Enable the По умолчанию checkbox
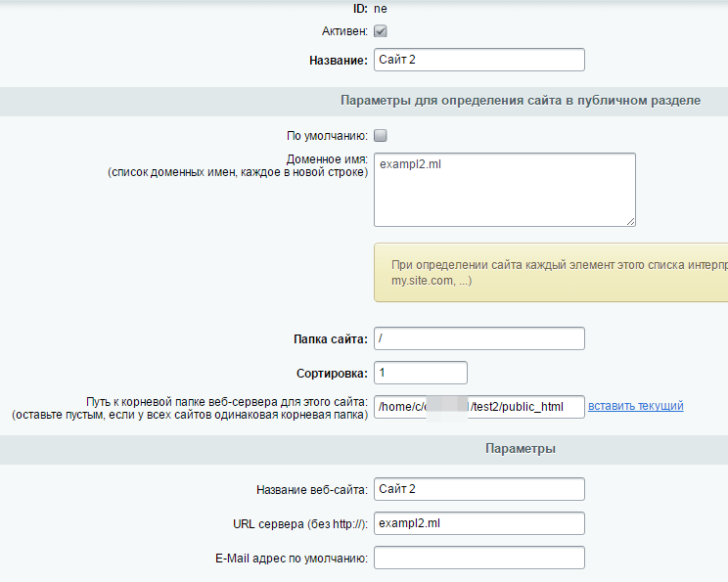Image resolution: width=728 pixels, height=582 pixels. (x=381, y=135)
